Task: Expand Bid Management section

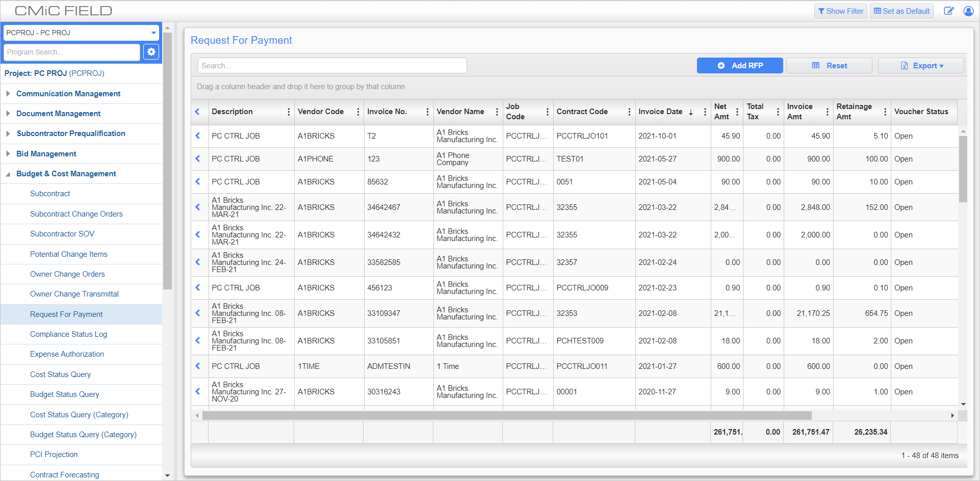Action: click(x=8, y=154)
